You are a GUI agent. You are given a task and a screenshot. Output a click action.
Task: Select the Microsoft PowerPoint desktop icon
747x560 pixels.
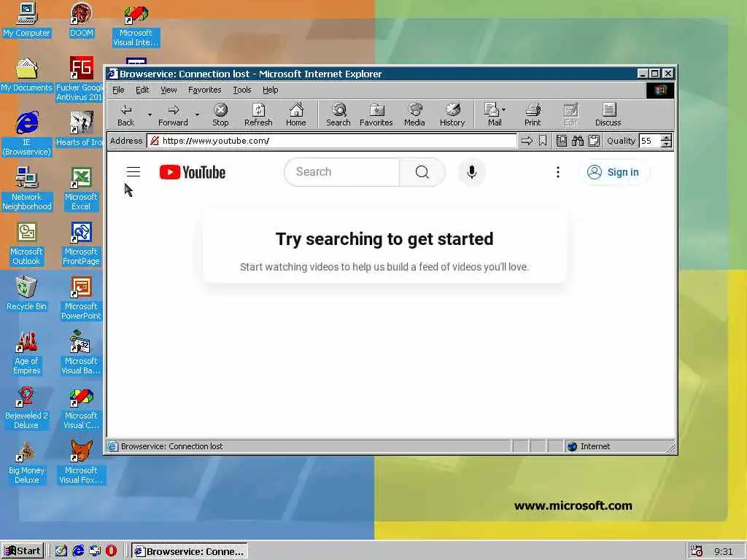point(81,298)
